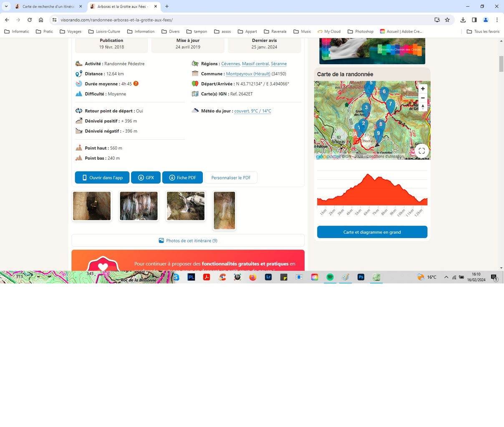Open the Voyages bookmarks folder
Viewport: 504px width, 427px height.
[x=70, y=31]
